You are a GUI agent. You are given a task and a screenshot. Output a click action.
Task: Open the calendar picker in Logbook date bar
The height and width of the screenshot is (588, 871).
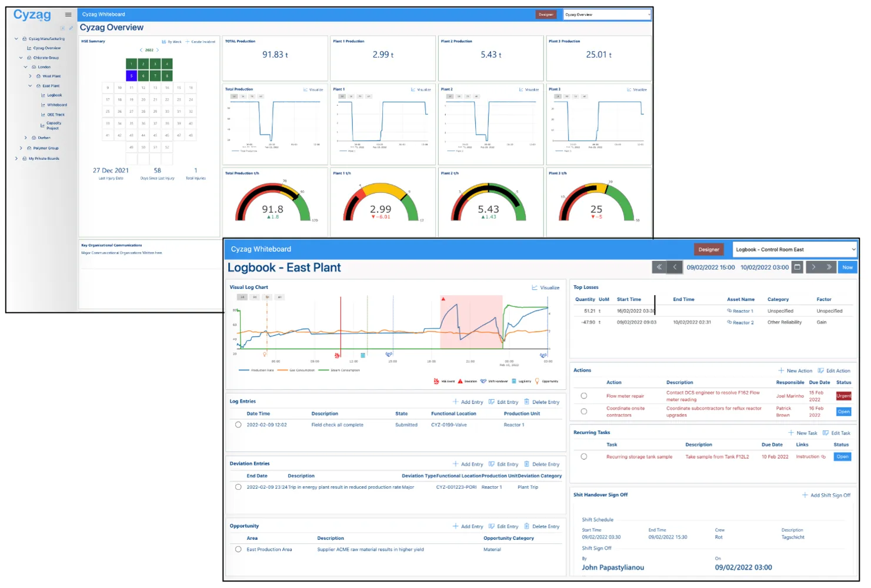click(797, 267)
